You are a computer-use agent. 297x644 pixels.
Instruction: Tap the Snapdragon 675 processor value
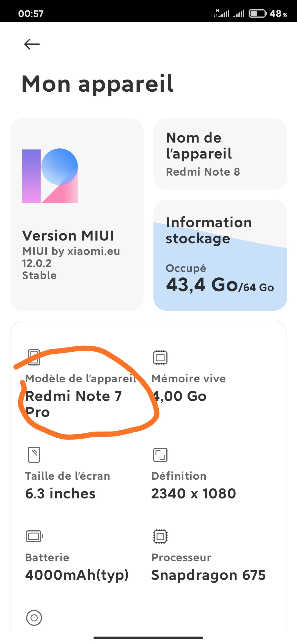tap(208, 575)
